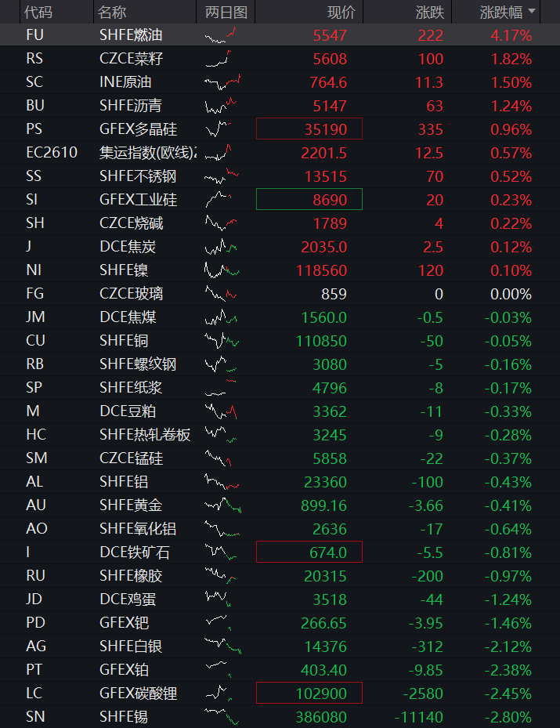The width and height of the screenshot is (560, 728).
Task: View the SHFE黄金 two-day mini chart
Action: coord(222,505)
